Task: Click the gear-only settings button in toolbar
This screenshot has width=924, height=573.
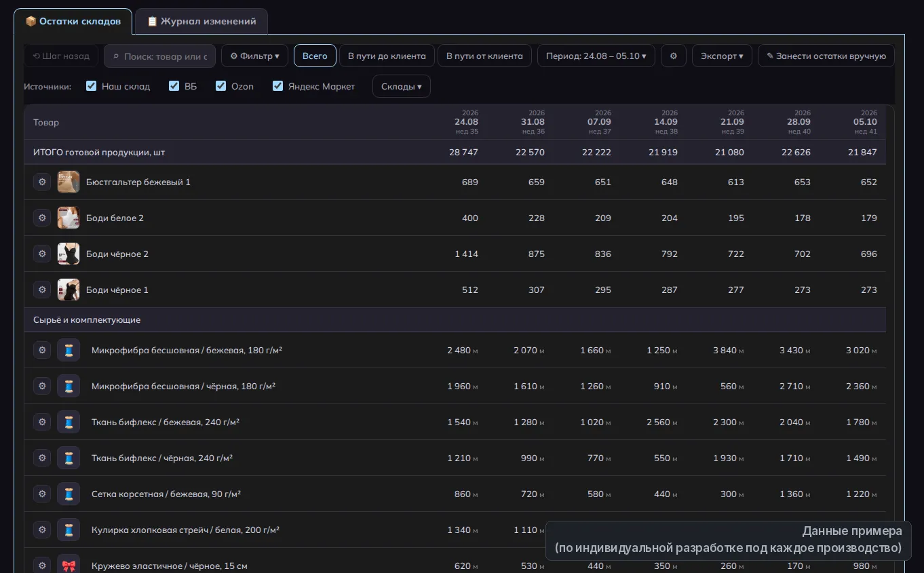Action: [x=674, y=56]
